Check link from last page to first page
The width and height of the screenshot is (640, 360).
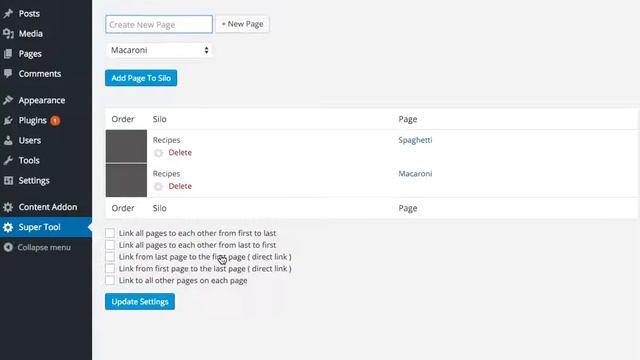(x=110, y=257)
